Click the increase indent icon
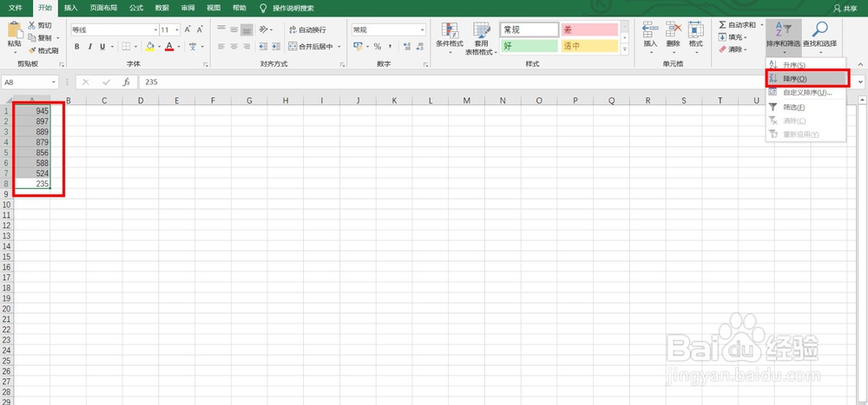Image resolution: width=868 pixels, height=405 pixels. pyautogui.click(x=275, y=47)
